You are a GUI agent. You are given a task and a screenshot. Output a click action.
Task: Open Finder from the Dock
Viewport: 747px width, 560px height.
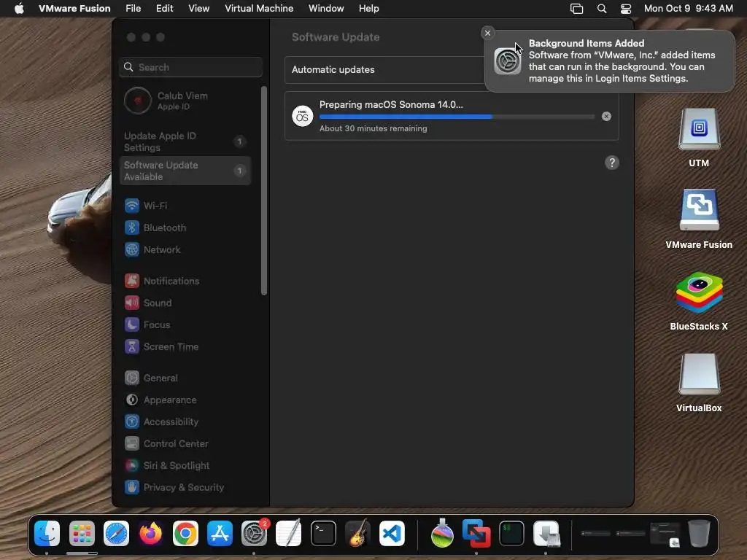click(47, 533)
